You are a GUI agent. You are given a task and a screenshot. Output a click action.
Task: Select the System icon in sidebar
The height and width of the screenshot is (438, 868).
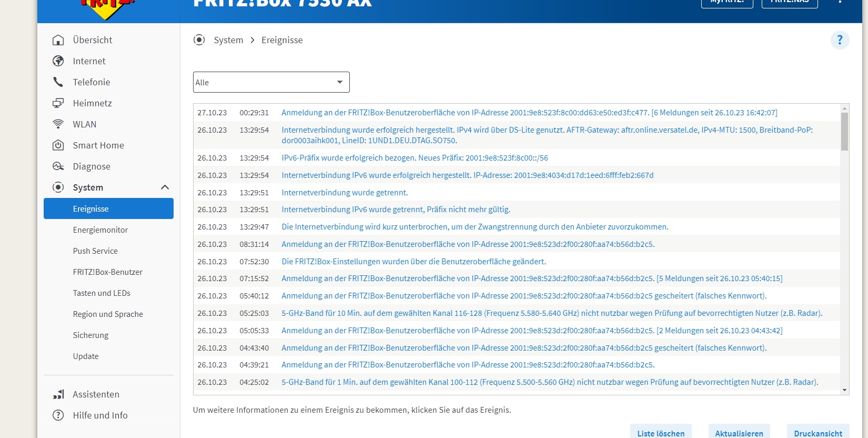(x=58, y=187)
